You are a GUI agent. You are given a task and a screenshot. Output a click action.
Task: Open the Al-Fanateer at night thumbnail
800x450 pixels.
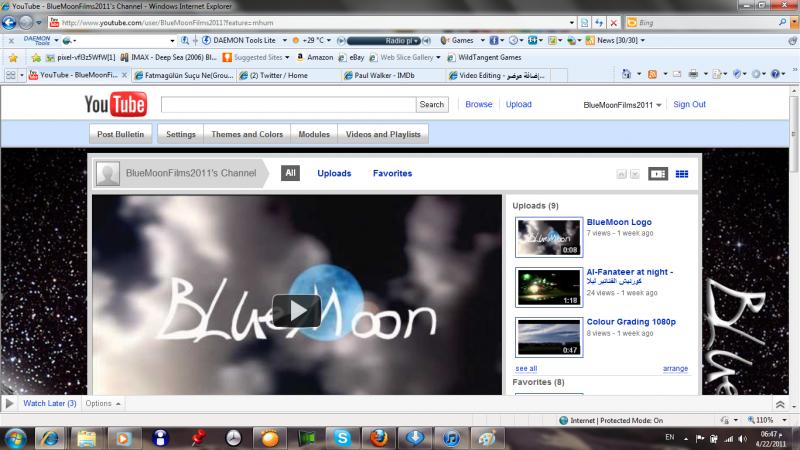[549, 287]
